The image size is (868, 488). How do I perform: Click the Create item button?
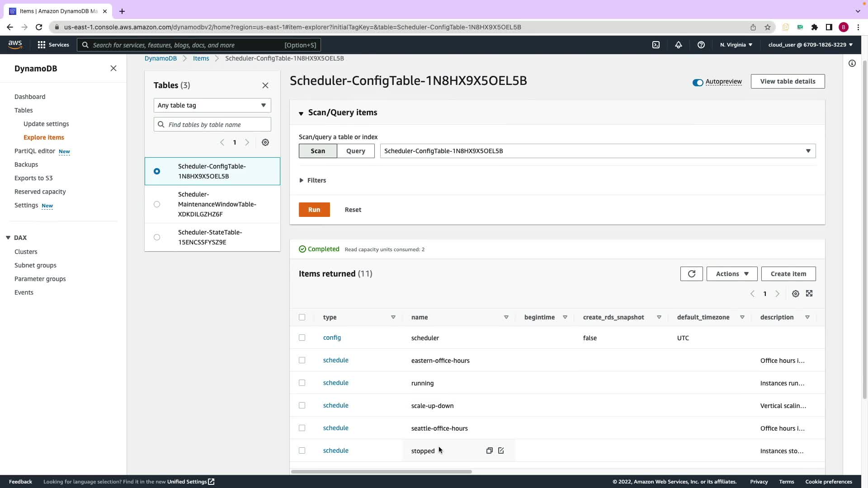788,274
